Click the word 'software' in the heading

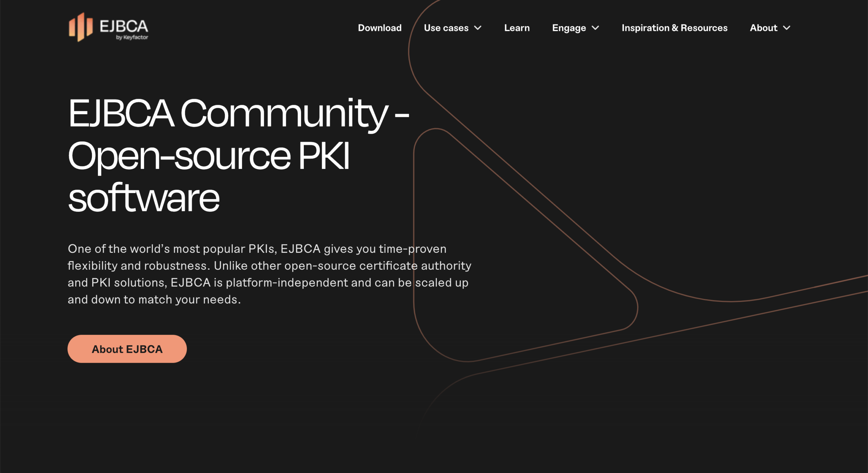click(144, 198)
